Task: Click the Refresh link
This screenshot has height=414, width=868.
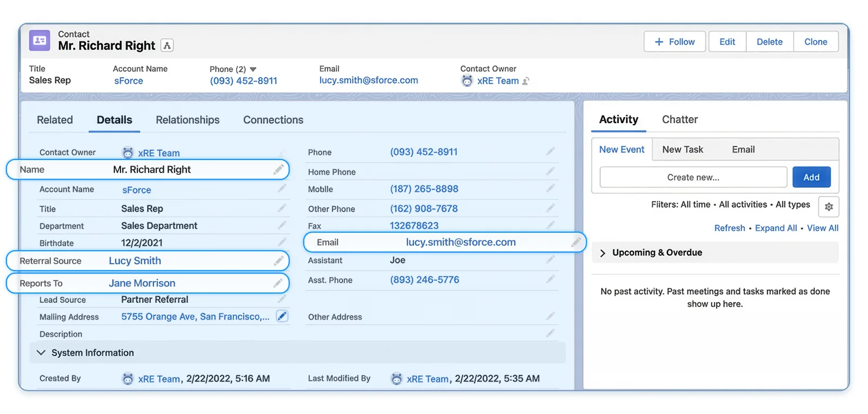Action: click(x=730, y=228)
